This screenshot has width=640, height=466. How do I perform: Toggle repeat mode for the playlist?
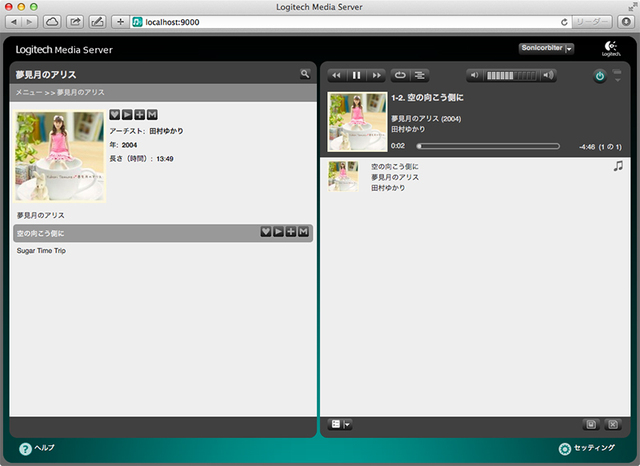[401, 75]
